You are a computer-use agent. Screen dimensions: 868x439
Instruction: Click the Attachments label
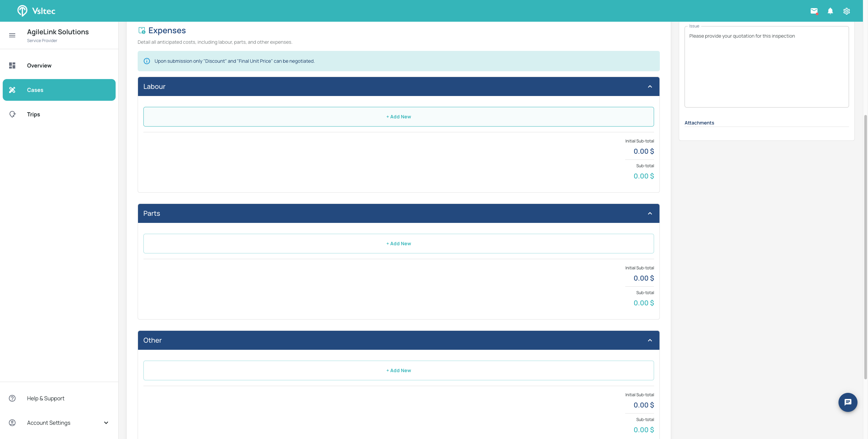[699, 123]
